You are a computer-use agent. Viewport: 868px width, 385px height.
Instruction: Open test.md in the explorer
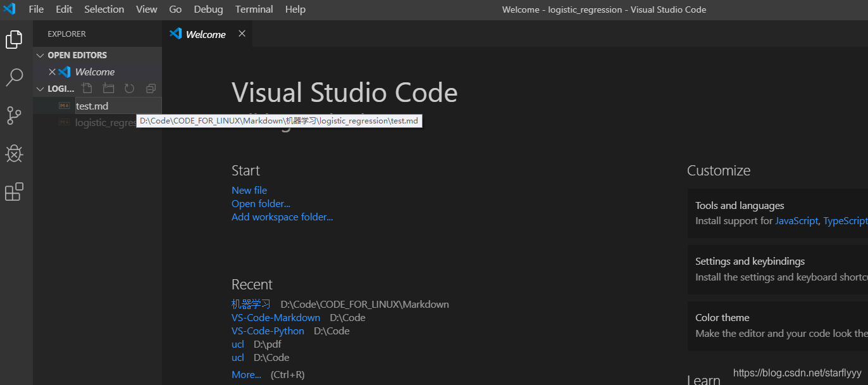tap(97, 106)
